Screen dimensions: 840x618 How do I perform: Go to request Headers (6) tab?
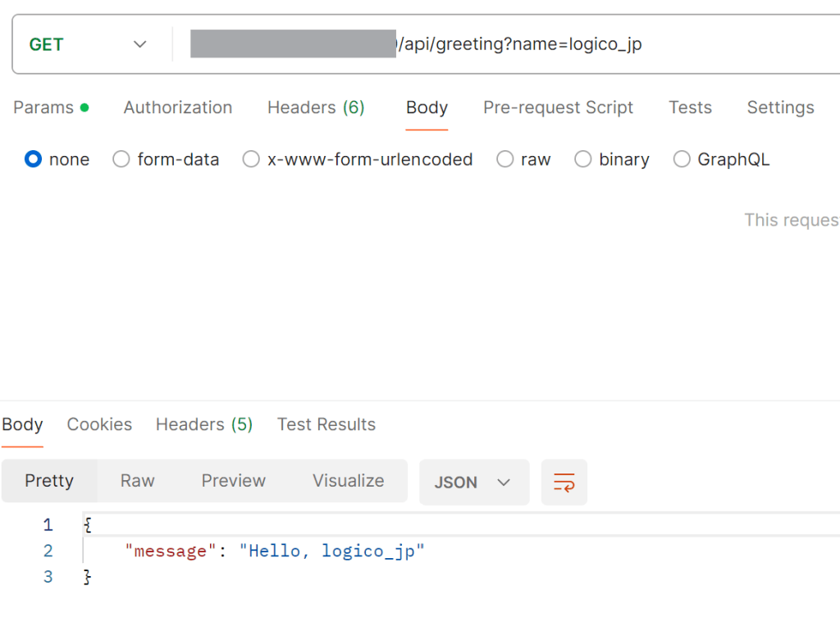(316, 108)
